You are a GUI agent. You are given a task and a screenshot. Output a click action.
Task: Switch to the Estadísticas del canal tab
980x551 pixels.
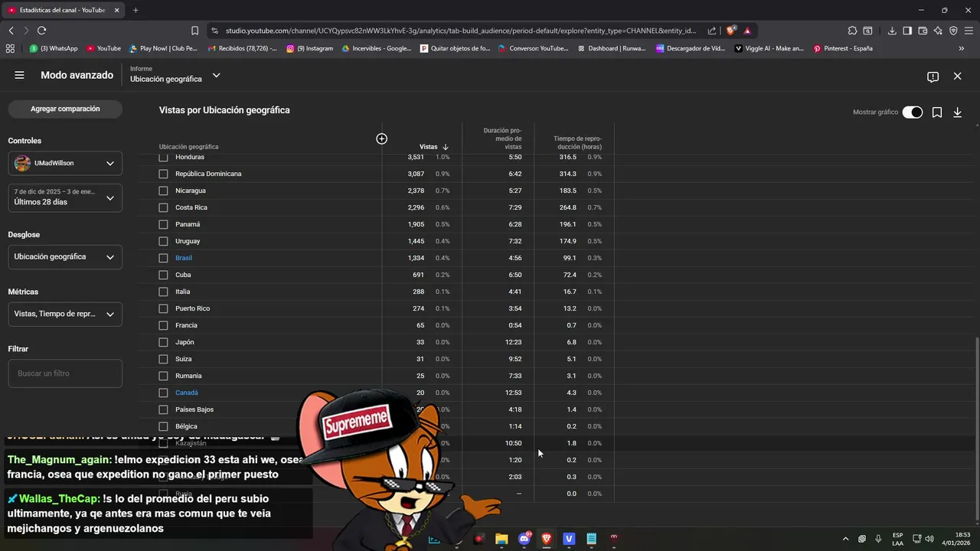click(x=63, y=10)
